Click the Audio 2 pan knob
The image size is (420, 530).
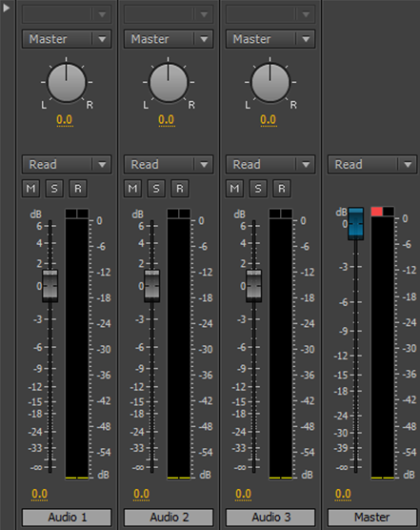pos(169,83)
